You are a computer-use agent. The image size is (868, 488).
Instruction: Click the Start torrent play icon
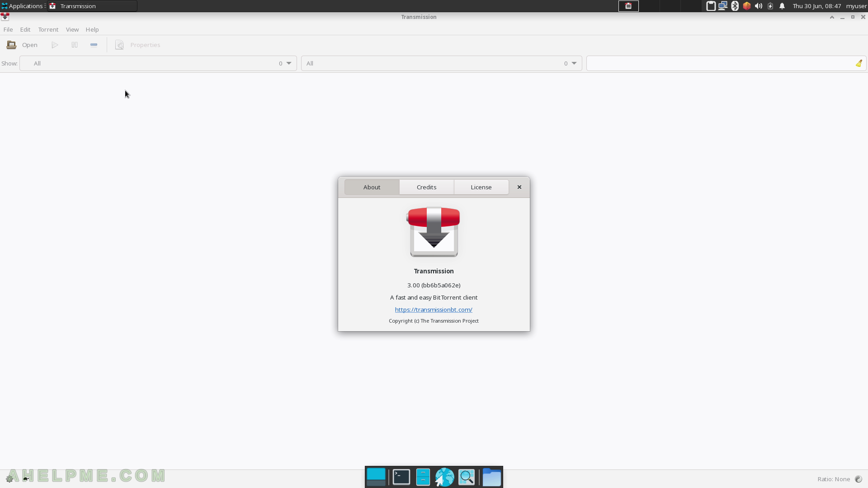tap(55, 45)
